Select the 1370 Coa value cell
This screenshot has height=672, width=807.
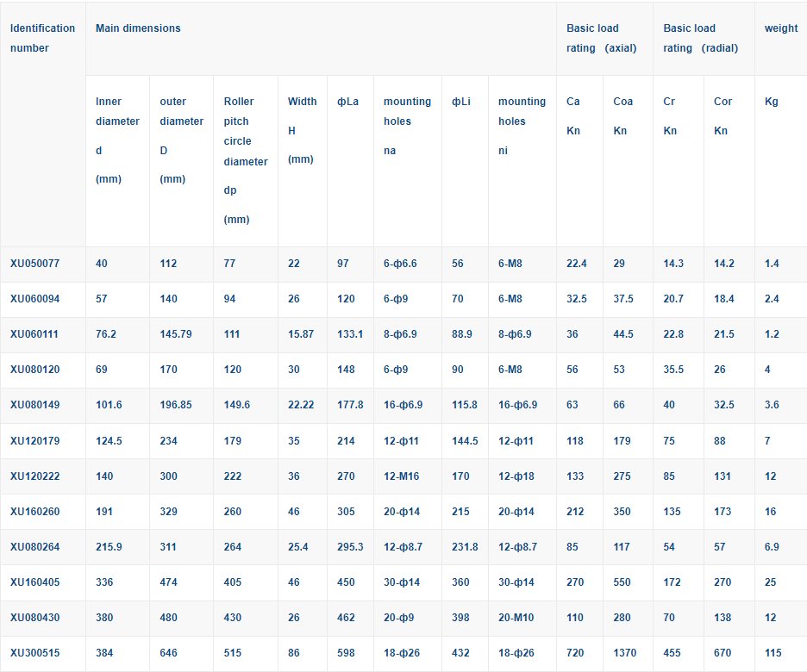[626, 653]
